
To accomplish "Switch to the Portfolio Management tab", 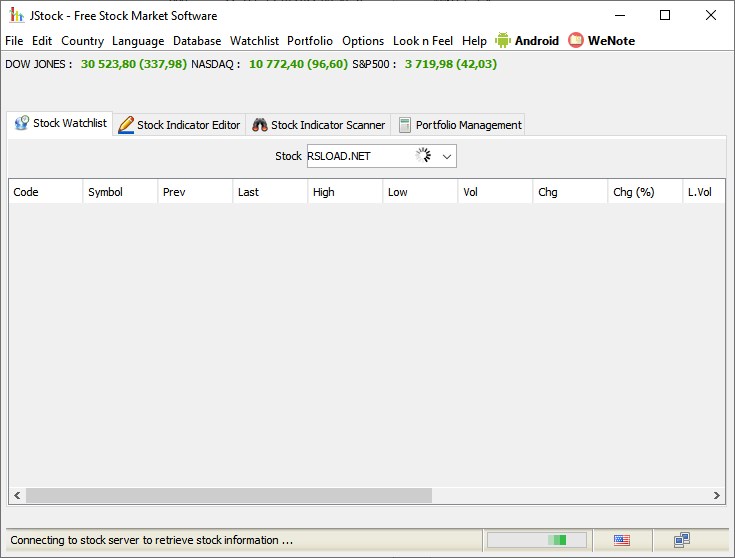I will tap(458, 125).
